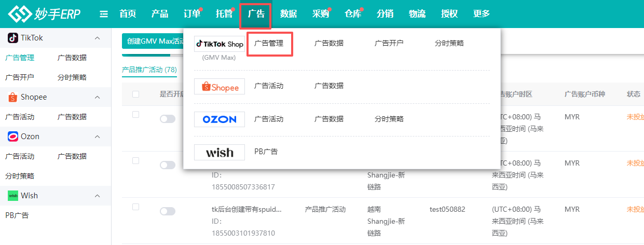
Task: Open 广告管理 under TikTok in sidebar
Action: [20, 58]
